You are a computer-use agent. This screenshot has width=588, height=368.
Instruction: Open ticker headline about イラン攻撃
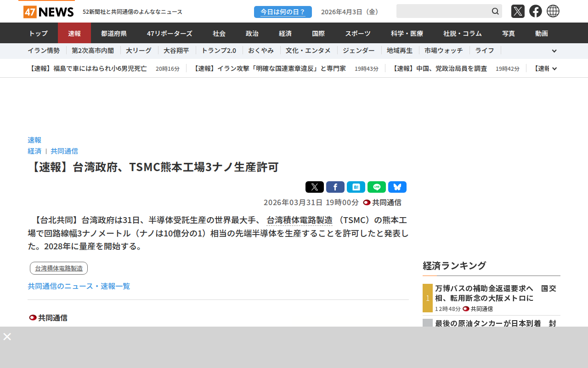[269, 69]
